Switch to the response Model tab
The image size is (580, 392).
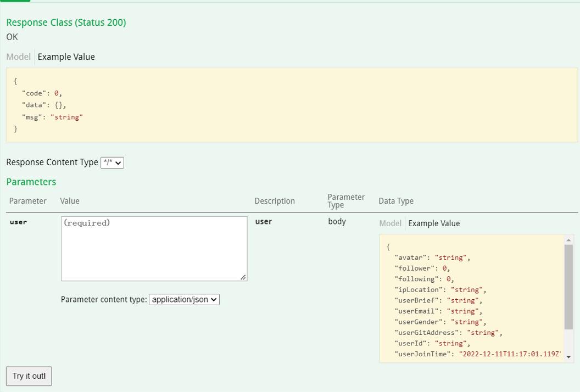[x=19, y=57]
